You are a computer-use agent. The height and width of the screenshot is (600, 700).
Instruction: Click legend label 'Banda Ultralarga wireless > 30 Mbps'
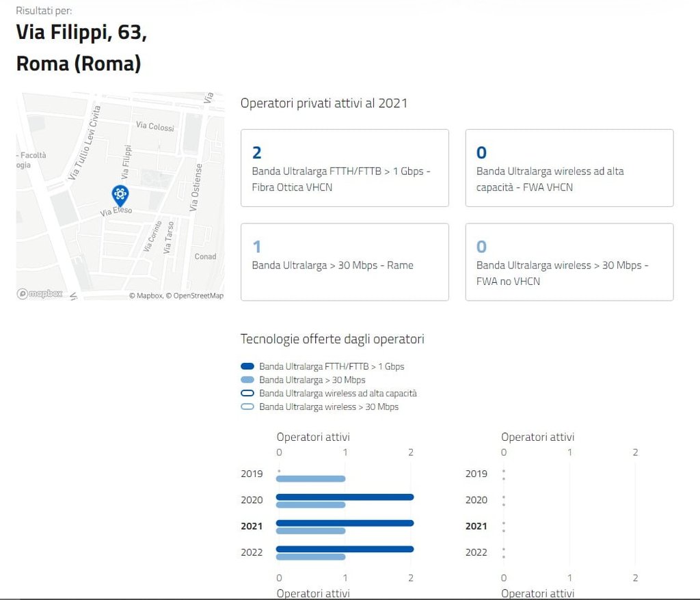(329, 407)
